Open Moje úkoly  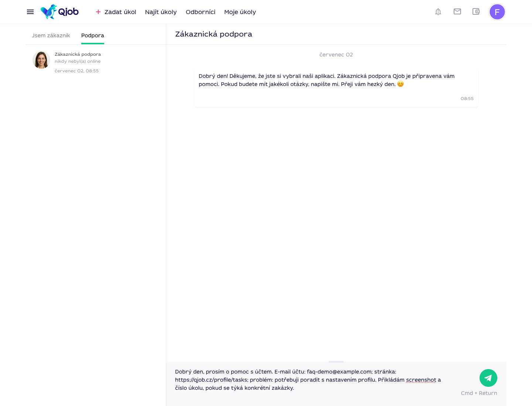pos(240,12)
